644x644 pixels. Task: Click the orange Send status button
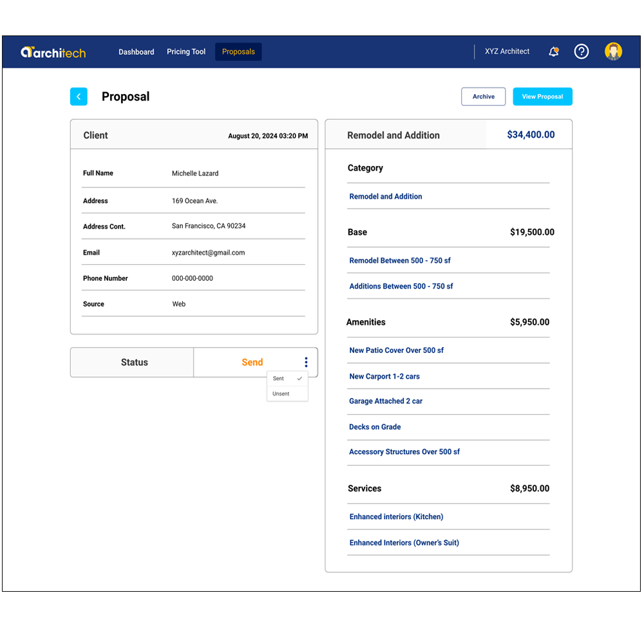252,363
